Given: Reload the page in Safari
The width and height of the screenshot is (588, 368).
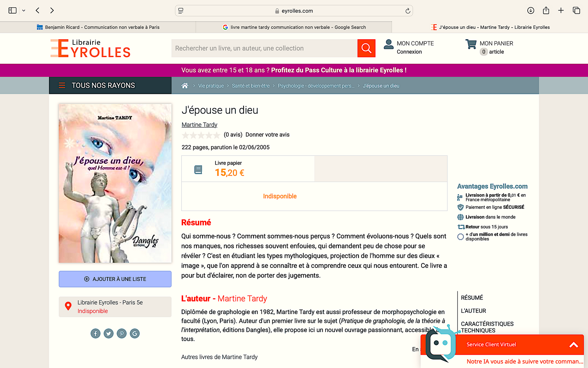Looking at the screenshot, I should coord(408,11).
